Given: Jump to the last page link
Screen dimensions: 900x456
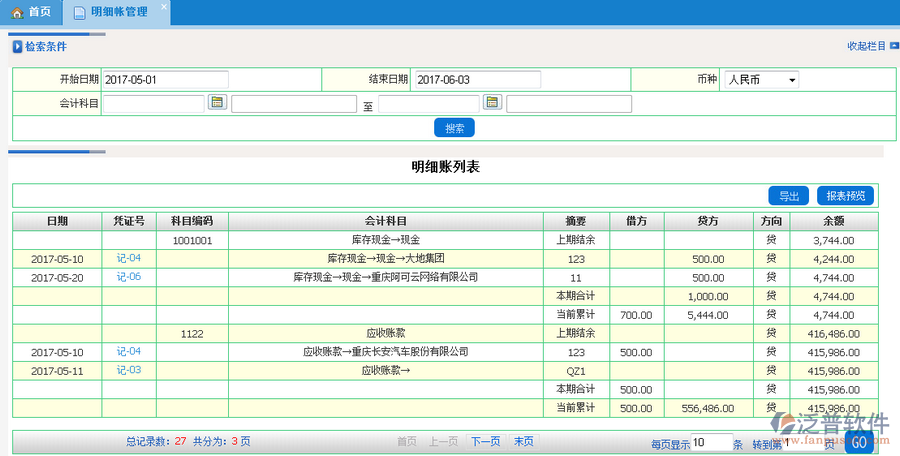Looking at the screenshot, I should pos(523,441).
